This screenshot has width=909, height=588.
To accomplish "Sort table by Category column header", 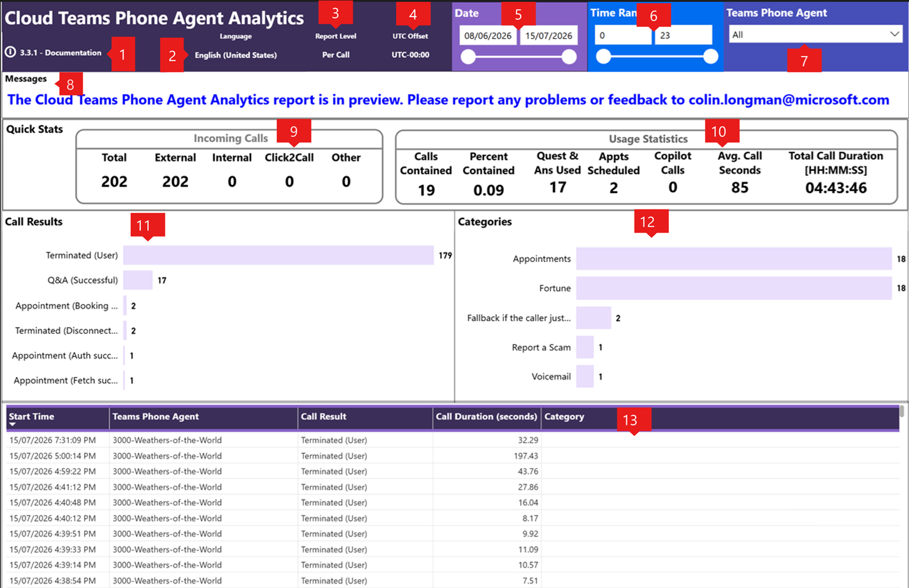I will tap(720, 417).
